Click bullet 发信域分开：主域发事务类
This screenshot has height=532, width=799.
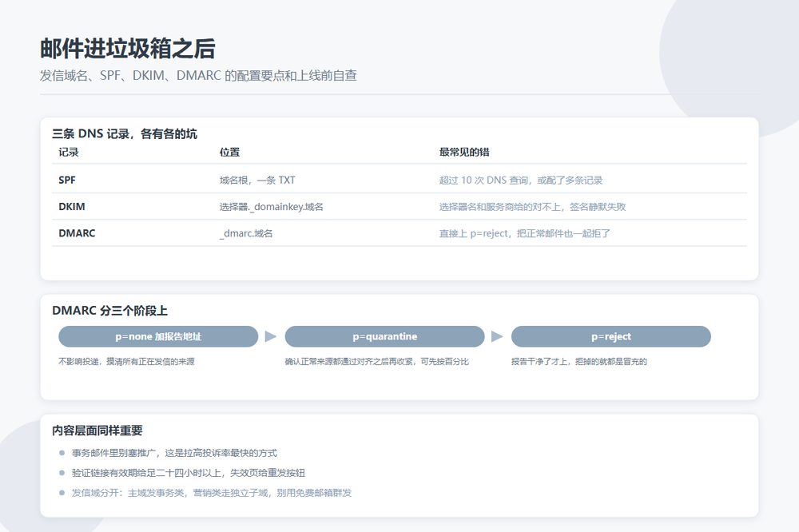212,493
